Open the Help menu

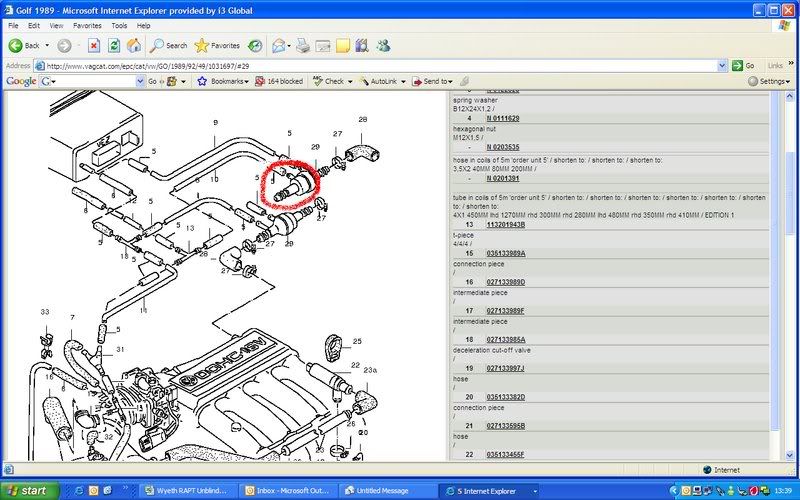pos(143,26)
